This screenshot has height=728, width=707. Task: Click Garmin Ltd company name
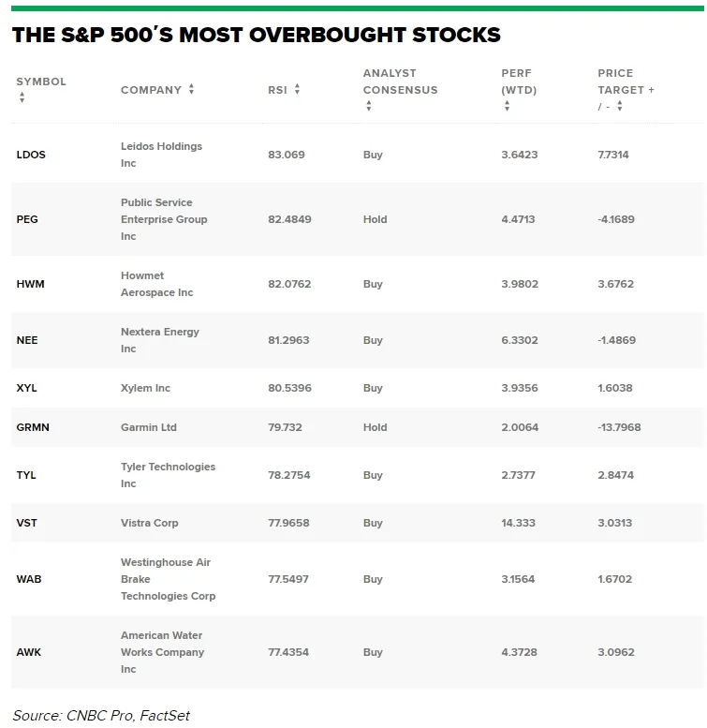(148, 427)
